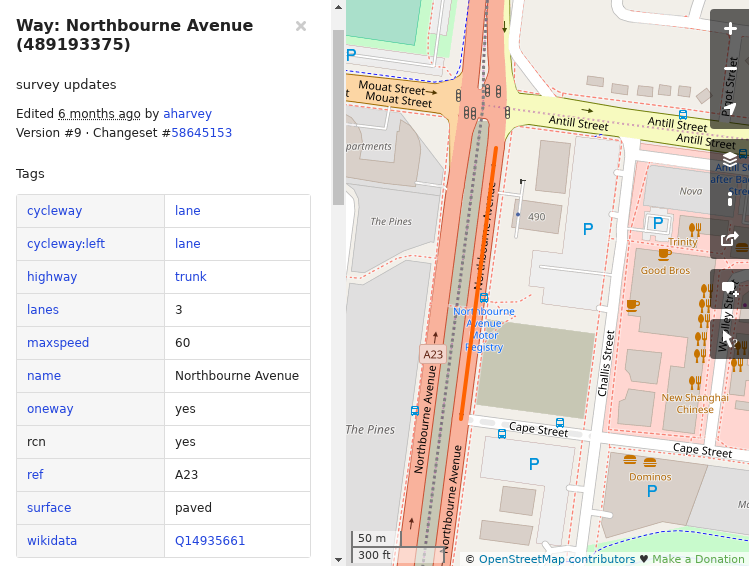Click the bus stop icon left of Cape Street
Image resolution: width=749 pixels, height=566 pixels.
[502, 434]
